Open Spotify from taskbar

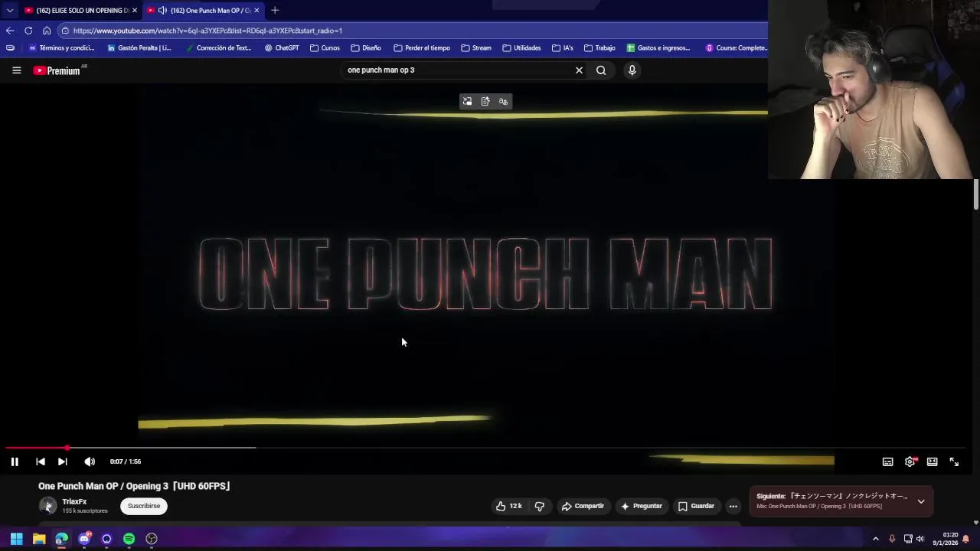coord(129,539)
